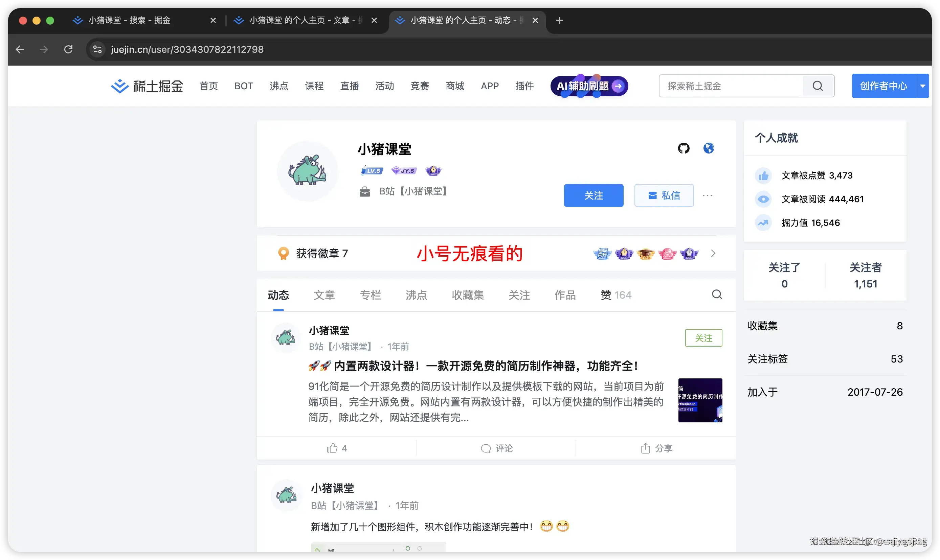Open search via magnifier in profile tab bar
The image size is (940, 560).
tap(717, 294)
